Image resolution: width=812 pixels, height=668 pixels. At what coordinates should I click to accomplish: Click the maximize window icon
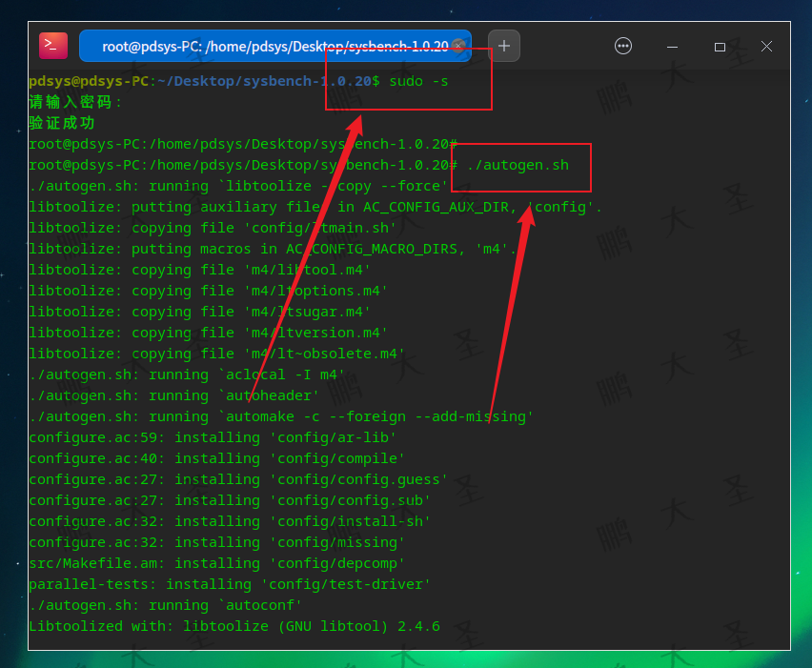(721, 46)
